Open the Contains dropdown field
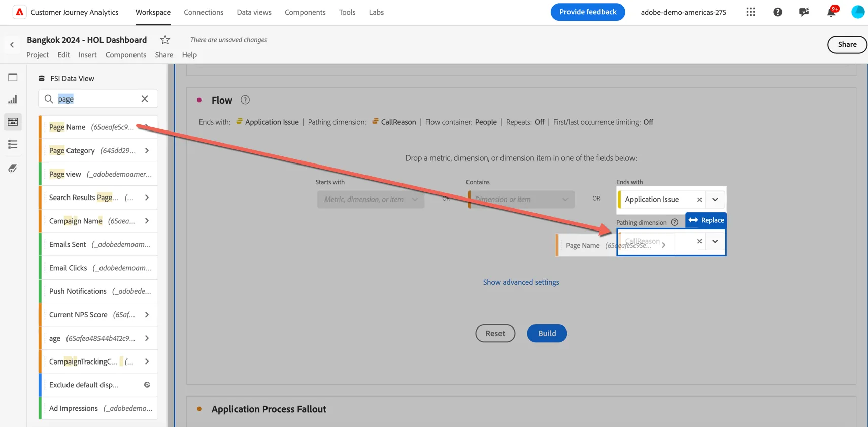 point(521,200)
